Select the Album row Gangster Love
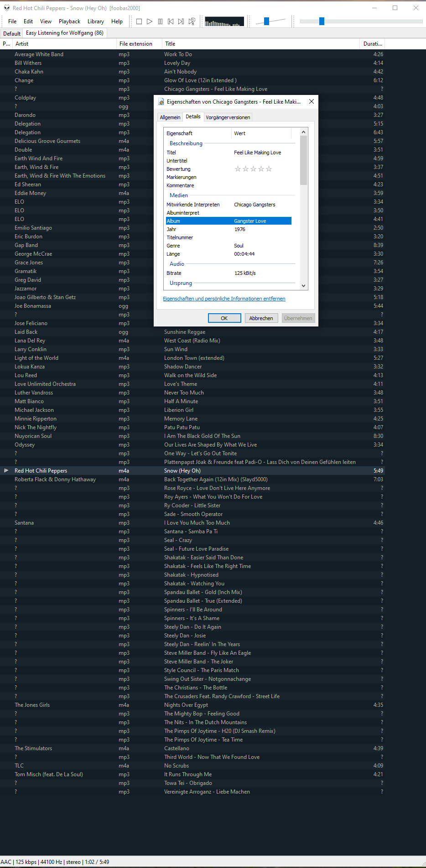Viewport: 426px width, 868px height. [229, 221]
